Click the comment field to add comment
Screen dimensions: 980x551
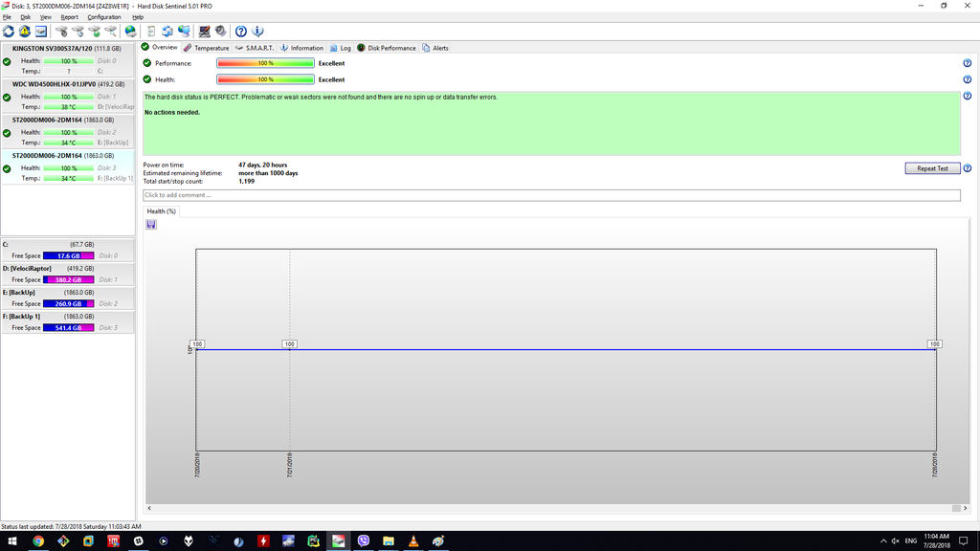click(551, 195)
